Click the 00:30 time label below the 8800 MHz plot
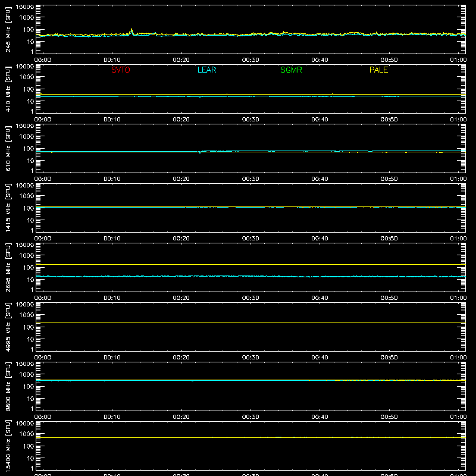 (250, 417)
